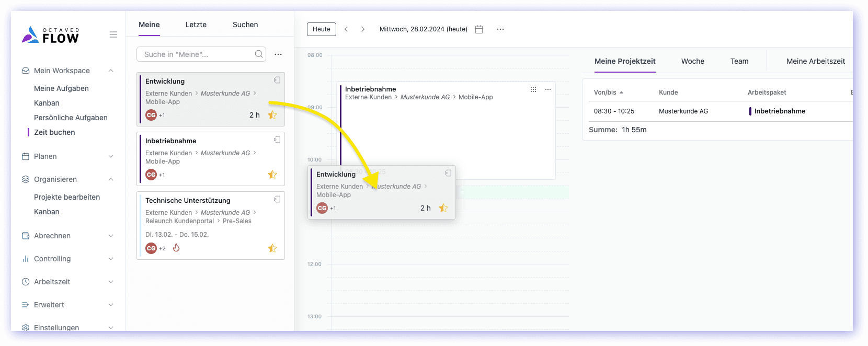Click the Suche in Meine input field
The width and height of the screenshot is (868, 346).
[x=196, y=54]
